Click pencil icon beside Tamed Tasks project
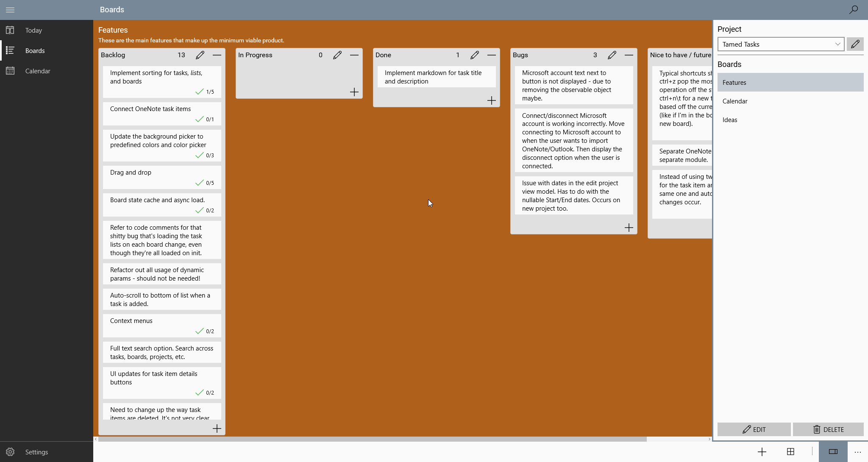This screenshot has height=462, width=868. (855, 44)
